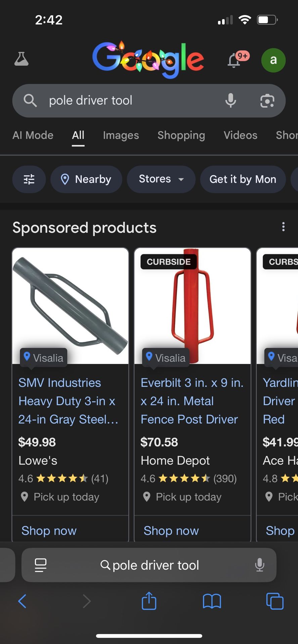
Task: Open the search filters icon chip
Action: pyautogui.click(x=29, y=179)
